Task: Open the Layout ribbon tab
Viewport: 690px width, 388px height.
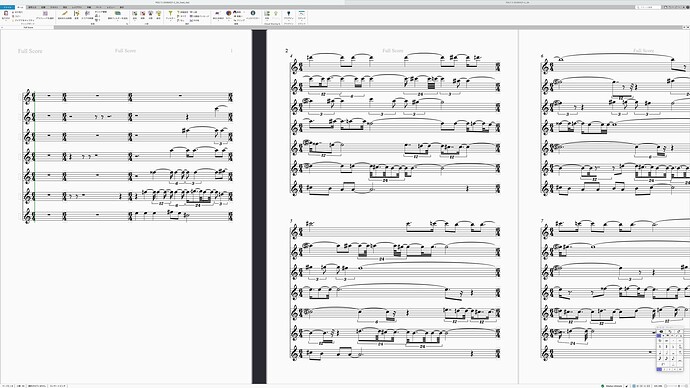Action: point(77,7)
